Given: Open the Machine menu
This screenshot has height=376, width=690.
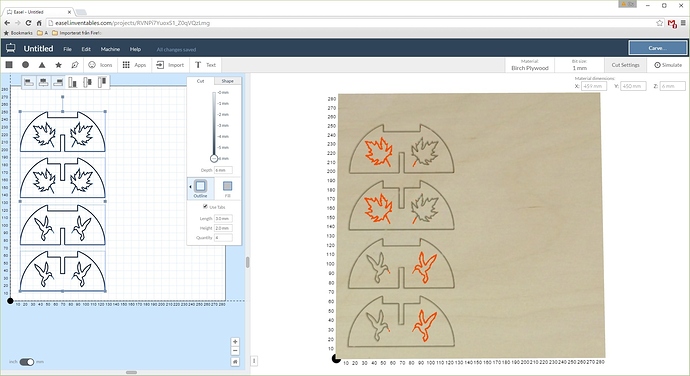Looking at the screenshot, I should [x=110, y=49].
